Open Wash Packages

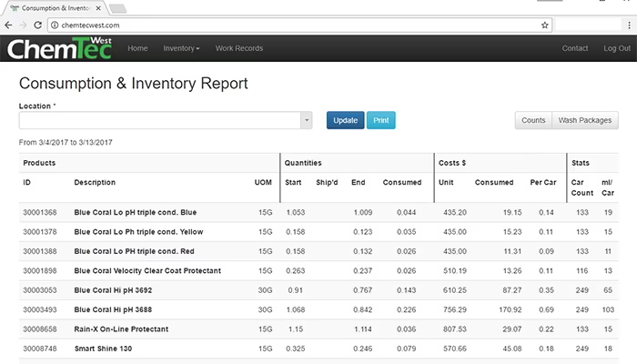tap(585, 120)
